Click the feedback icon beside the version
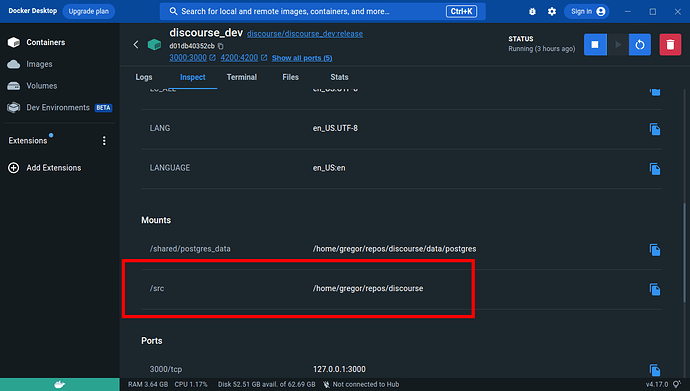Image resolution: width=690 pixels, height=391 pixels. [x=677, y=384]
